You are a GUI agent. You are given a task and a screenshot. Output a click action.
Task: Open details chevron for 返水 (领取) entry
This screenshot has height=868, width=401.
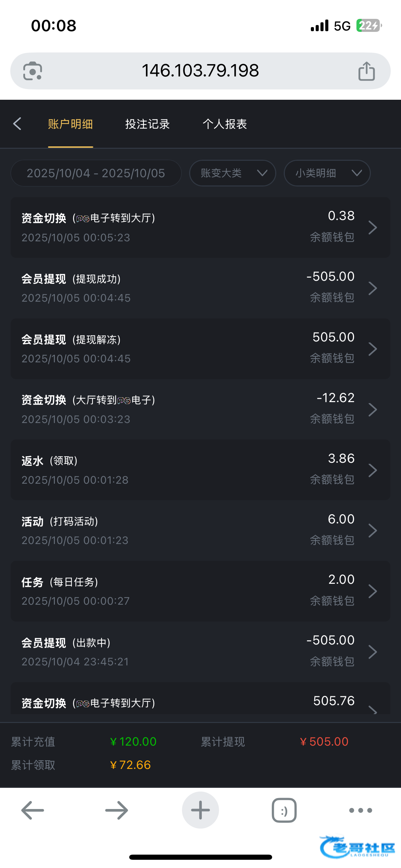[373, 470]
